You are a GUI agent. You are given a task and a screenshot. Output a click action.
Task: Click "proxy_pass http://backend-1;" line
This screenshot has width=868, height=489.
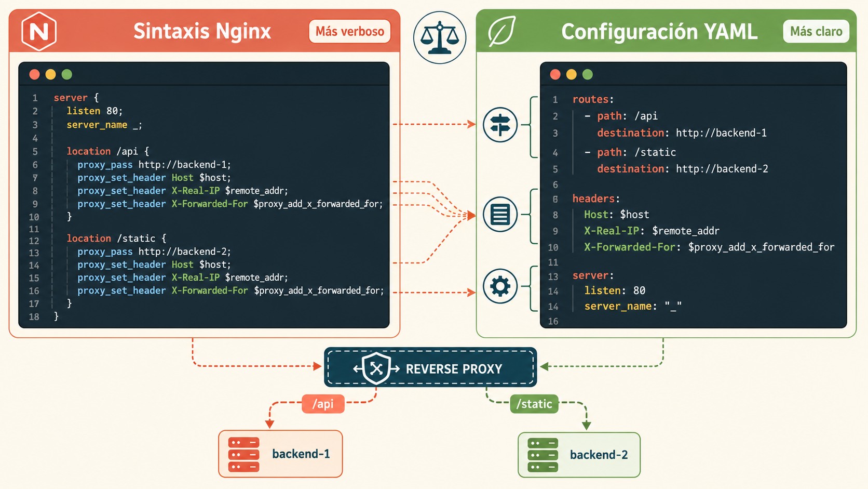pyautogui.click(x=154, y=165)
